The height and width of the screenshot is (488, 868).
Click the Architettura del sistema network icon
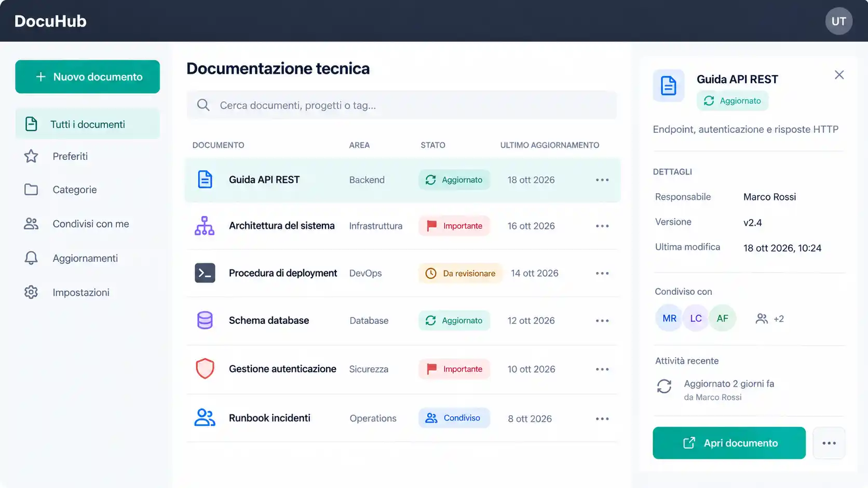(x=205, y=226)
